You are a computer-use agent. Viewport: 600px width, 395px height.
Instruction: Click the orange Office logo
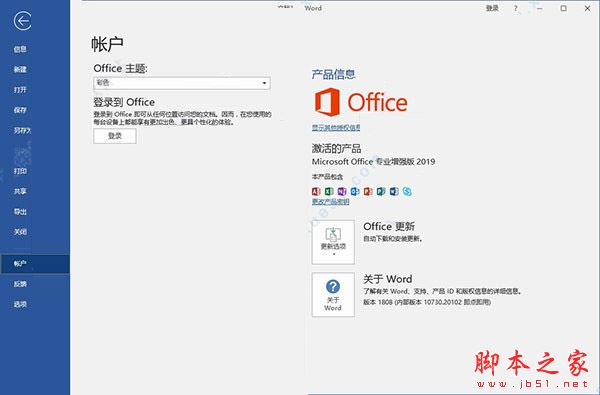(361, 102)
